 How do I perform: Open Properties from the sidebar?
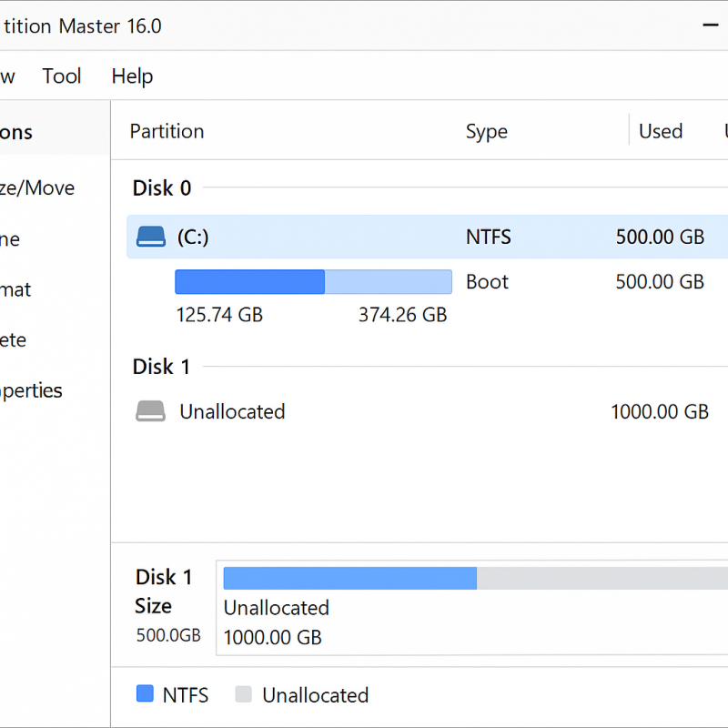pyautogui.click(x=31, y=391)
